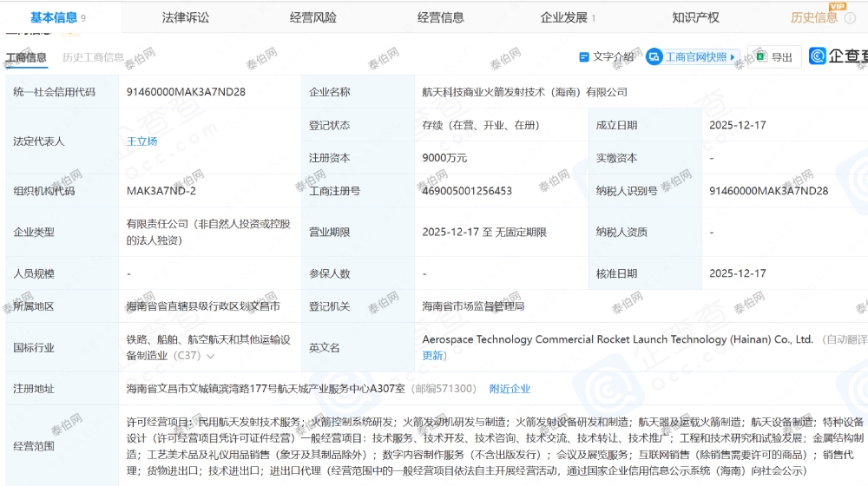Click 更新 link beside the English name
868x486 pixels.
tap(433, 356)
